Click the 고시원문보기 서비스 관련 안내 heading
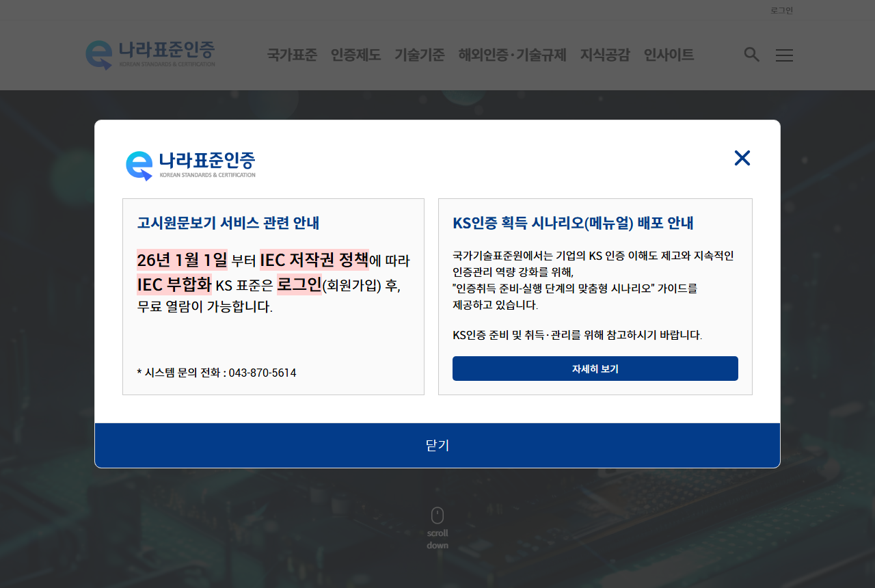Image resolution: width=875 pixels, height=588 pixels. [228, 223]
